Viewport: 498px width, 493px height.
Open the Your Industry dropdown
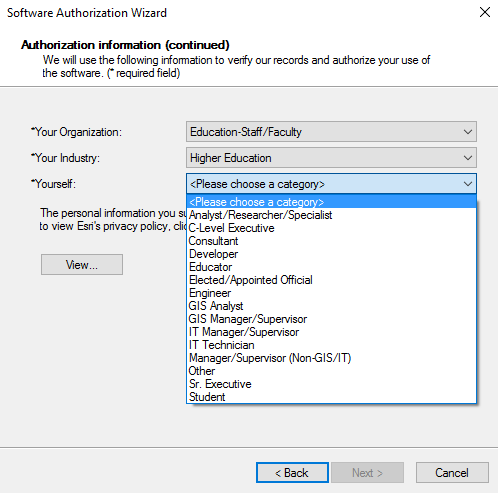(331, 158)
